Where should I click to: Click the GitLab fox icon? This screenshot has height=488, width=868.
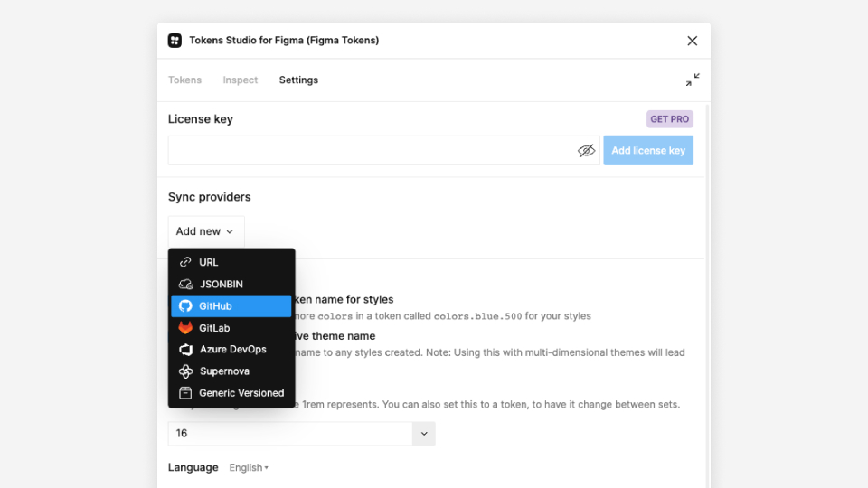coord(185,328)
